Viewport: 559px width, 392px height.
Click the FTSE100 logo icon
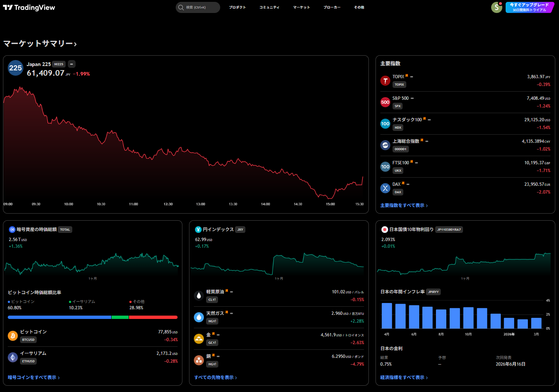coord(386,167)
